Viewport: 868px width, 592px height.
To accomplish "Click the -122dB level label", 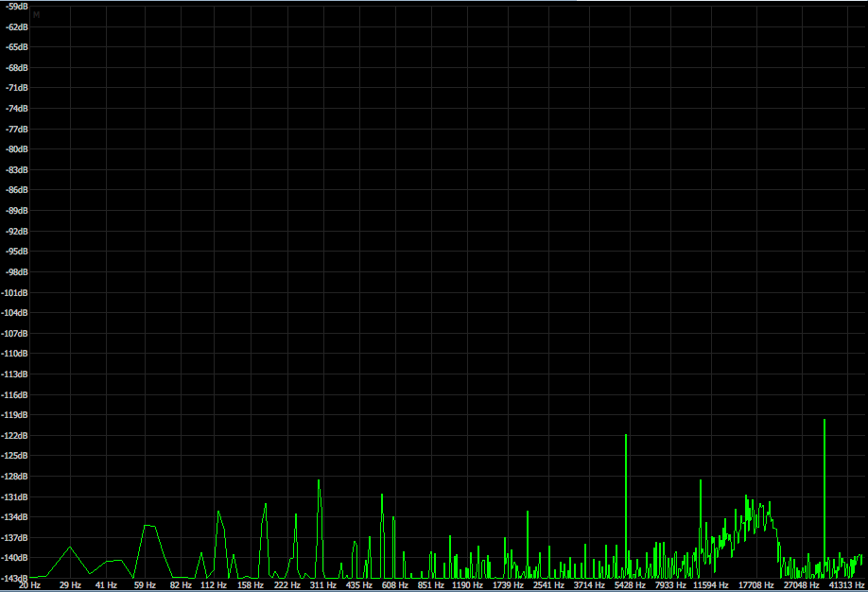I will pyautogui.click(x=15, y=436).
